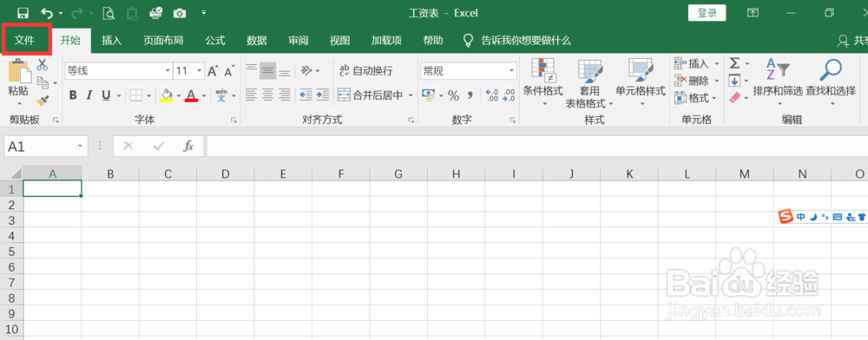The image size is (868, 340).
Task: Switch to the 公式 Formulas tab
Action: click(x=215, y=41)
